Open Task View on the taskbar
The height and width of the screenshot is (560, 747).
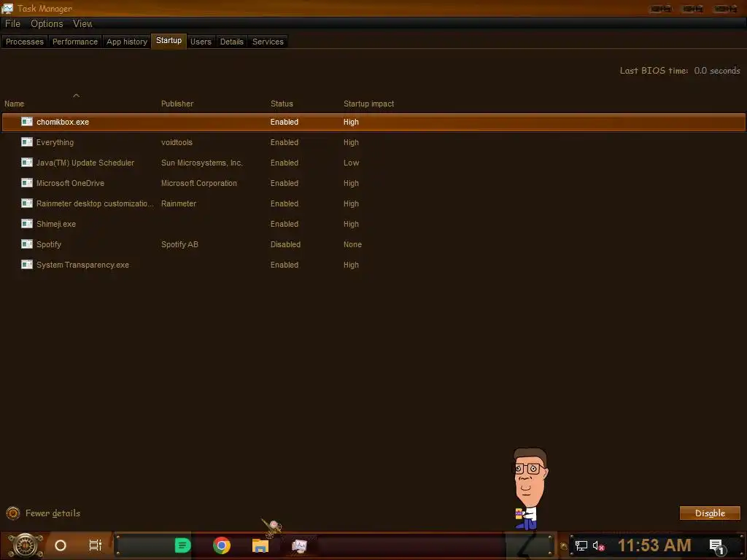(x=96, y=545)
